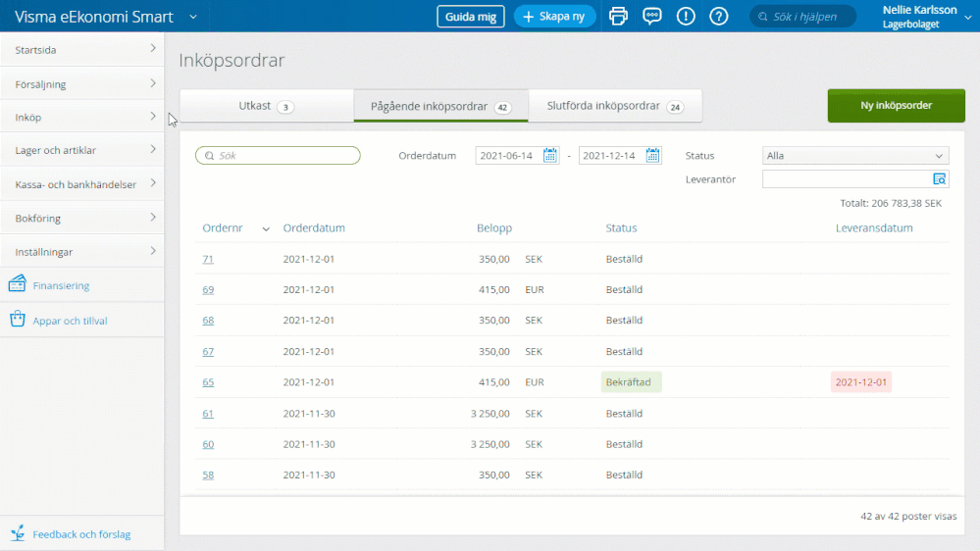
Task: Open the question mark help icon
Action: tap(719, 17)
